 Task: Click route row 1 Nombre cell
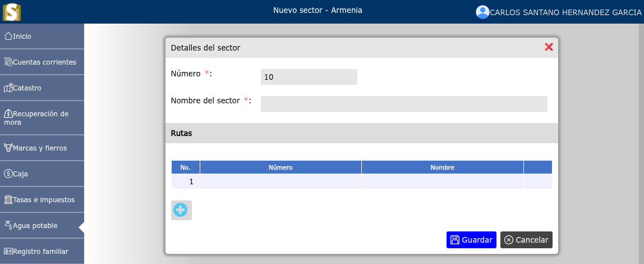pos(443,181)
